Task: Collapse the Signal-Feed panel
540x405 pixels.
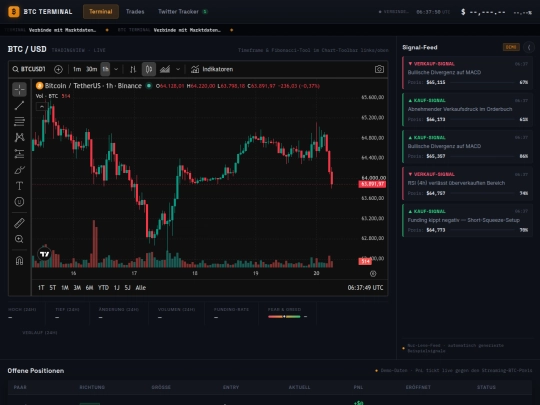Action: click(529, 47)
